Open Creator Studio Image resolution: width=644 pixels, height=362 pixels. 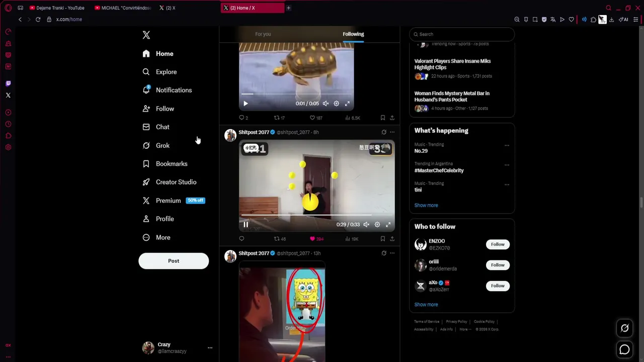coord(170,182)
